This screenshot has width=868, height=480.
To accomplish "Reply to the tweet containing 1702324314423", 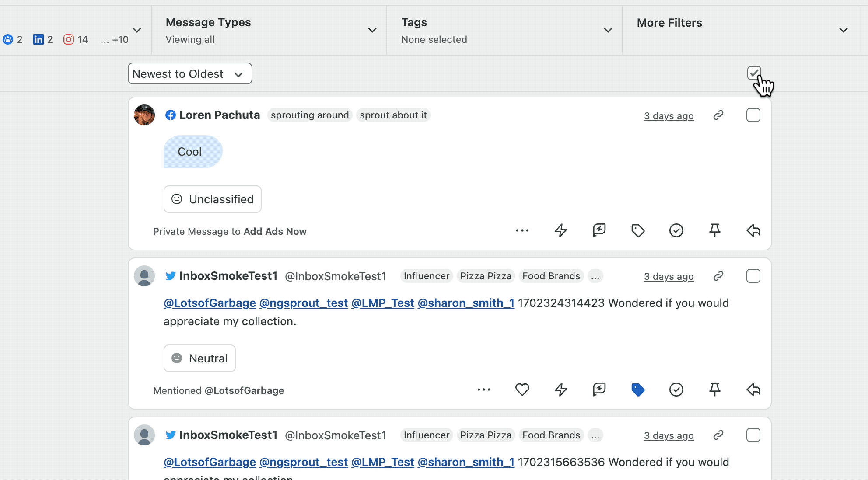I will [753, 390].
